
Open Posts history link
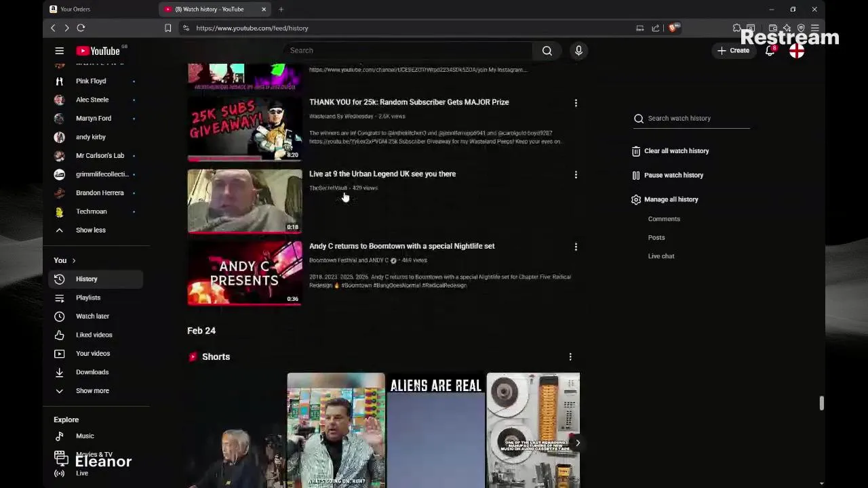coord(656,237)
